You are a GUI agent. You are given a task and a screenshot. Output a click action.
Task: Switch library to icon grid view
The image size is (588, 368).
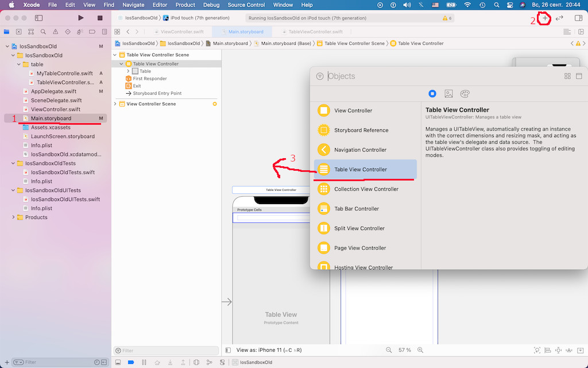[567, 76]
